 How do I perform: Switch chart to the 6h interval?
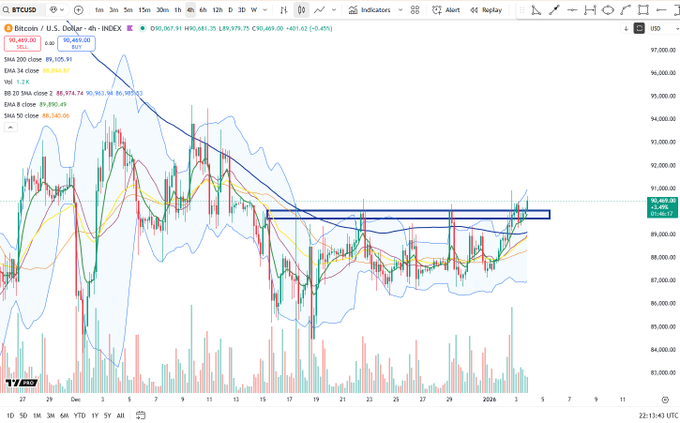coord(203,10)
